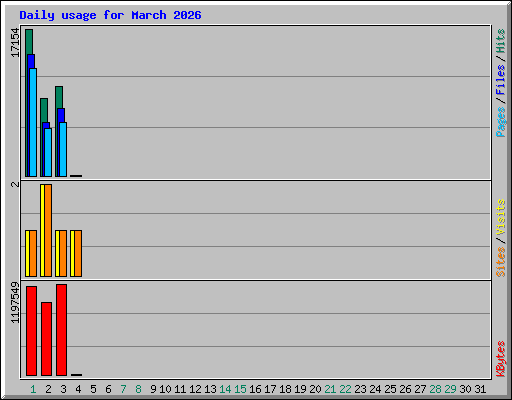Image resolution: width=512 pixels, height=400 pixels.
Task: Click the cyan Pages bar for day 1
Action: click(x=33, y=122)
